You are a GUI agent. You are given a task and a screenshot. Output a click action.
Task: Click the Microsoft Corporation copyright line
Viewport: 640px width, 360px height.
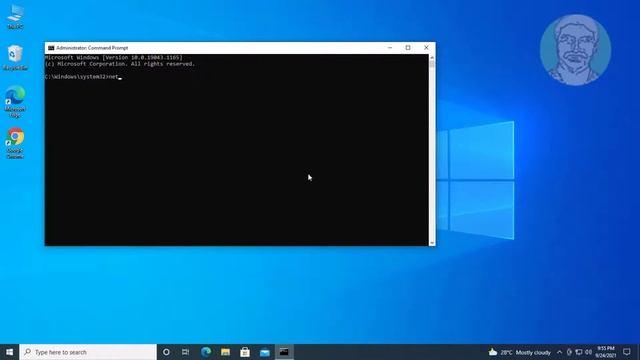click(x=120, y=64)
